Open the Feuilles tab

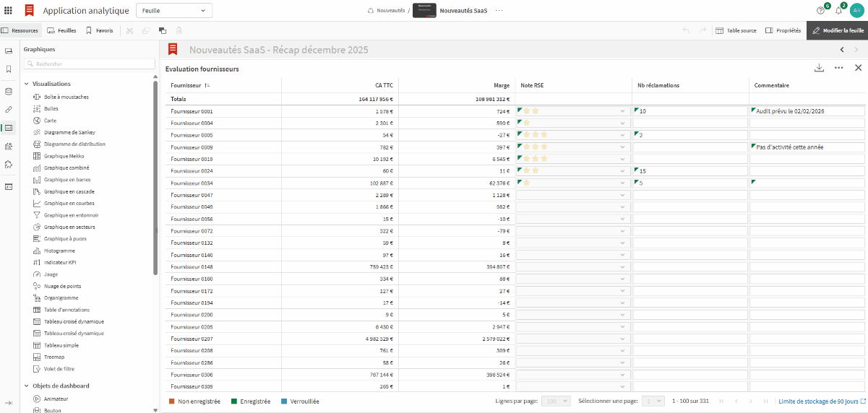(x=61, y=31)
